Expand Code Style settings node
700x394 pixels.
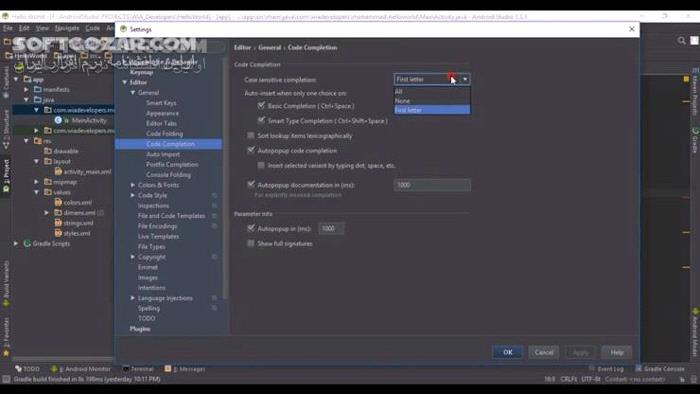[133, 195]
